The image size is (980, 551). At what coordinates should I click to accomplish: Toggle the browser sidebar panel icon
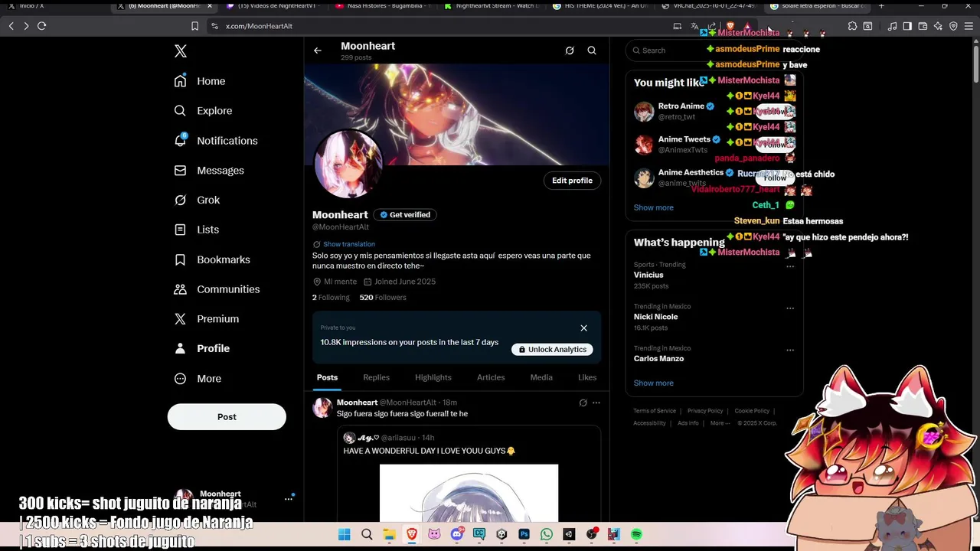pos(907,26)
